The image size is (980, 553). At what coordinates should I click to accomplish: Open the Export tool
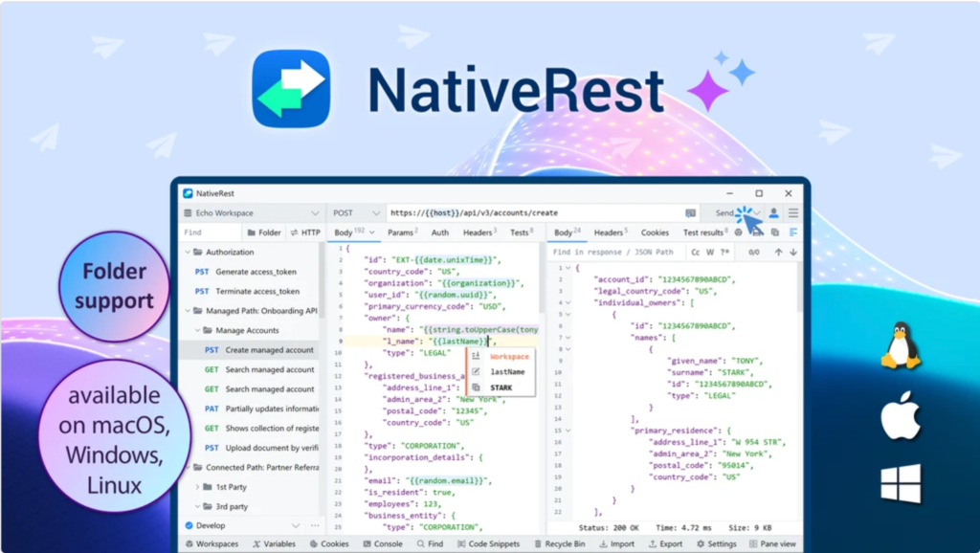pos(667,542)
